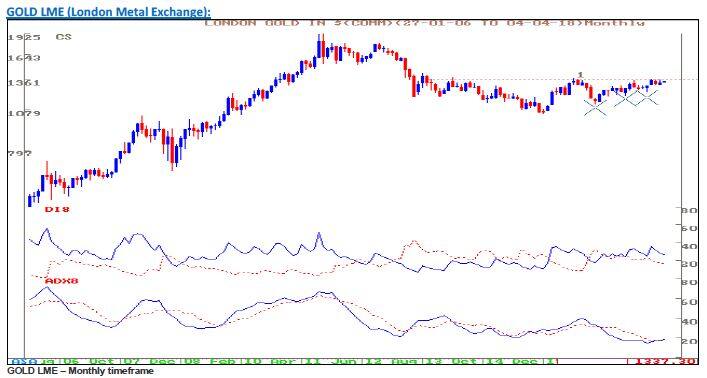Viewport: 707px width, 378px height.
Task: Click the ADX8 indicator label
Action: pyautogui.click(x=62, y=281)
